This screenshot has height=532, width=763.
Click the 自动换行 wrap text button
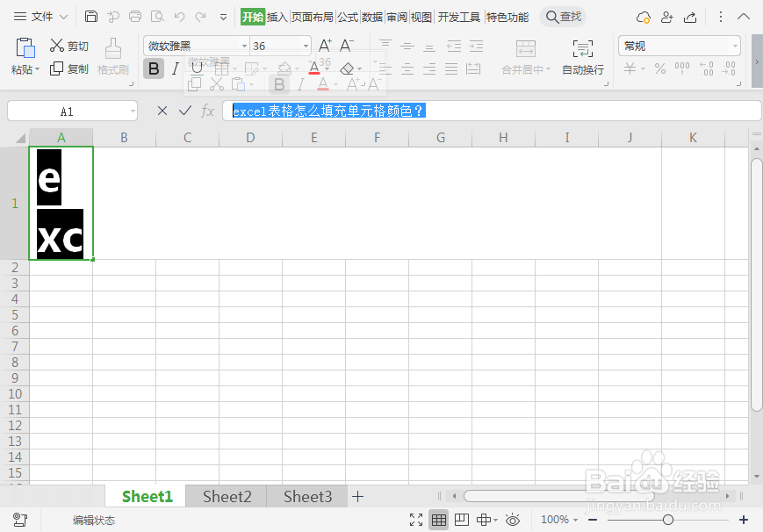[583, 57]
